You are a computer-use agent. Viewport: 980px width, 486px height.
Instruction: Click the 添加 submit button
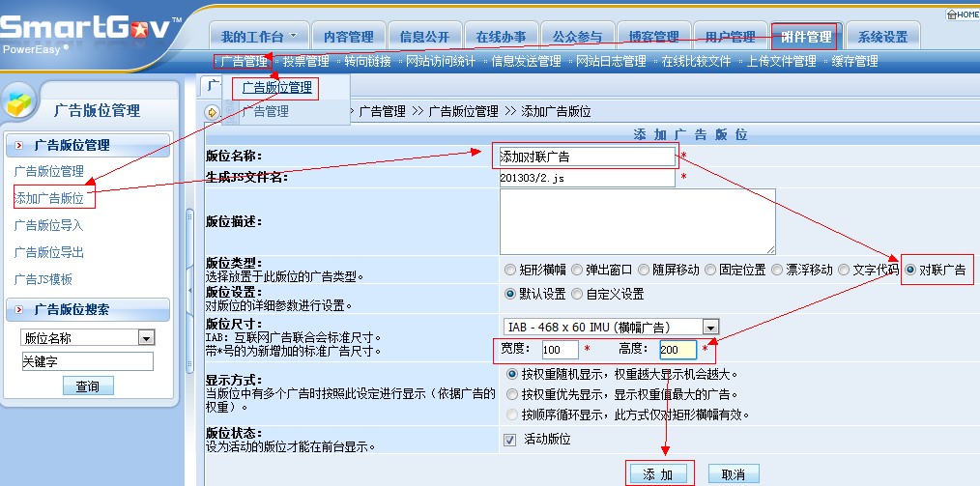click(x=658, y=474)
